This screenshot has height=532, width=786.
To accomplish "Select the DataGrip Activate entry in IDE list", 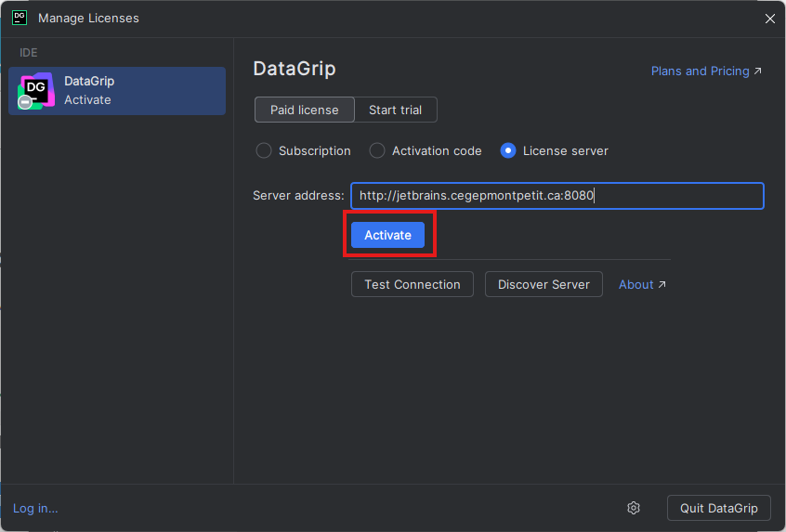I will click(117, 91).
